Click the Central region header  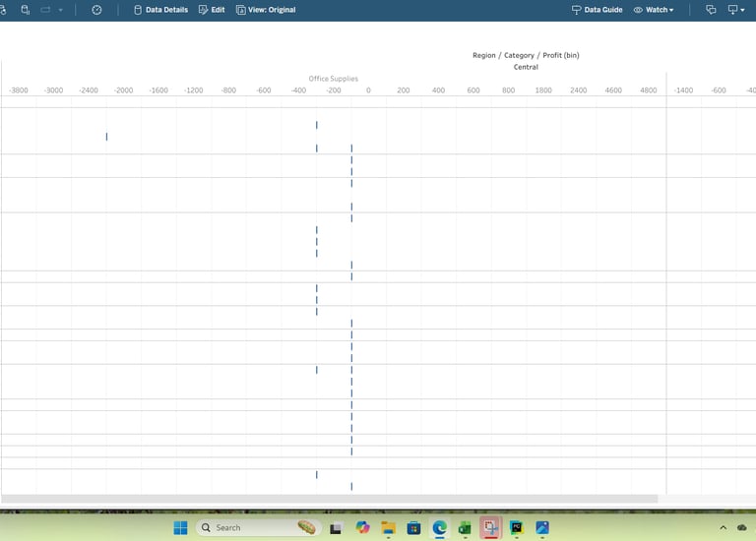526,67
